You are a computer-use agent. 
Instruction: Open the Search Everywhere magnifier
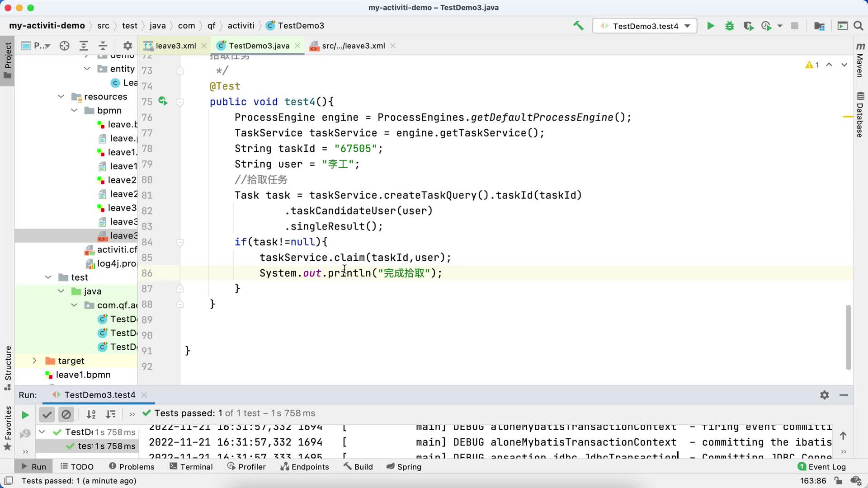(858, 26)
